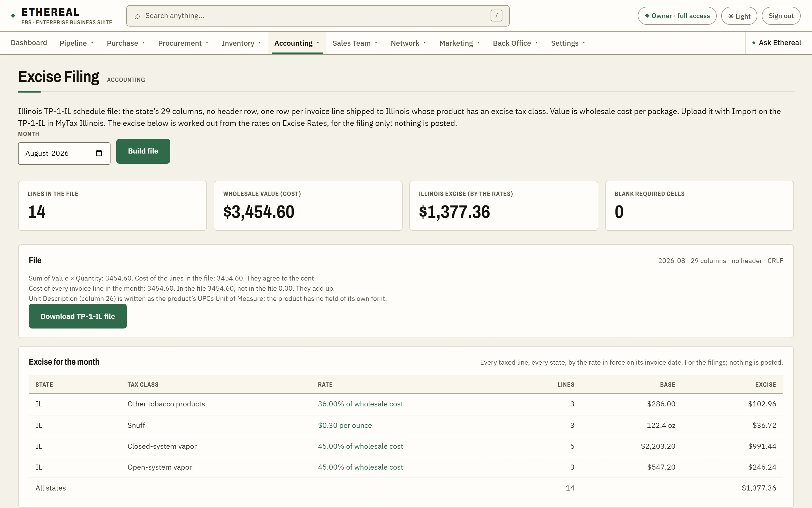812x508 pixels.
Task: Open Closed-system vapor 45.00% rate link
Action: pyautogui.click(x=360, y=446)
